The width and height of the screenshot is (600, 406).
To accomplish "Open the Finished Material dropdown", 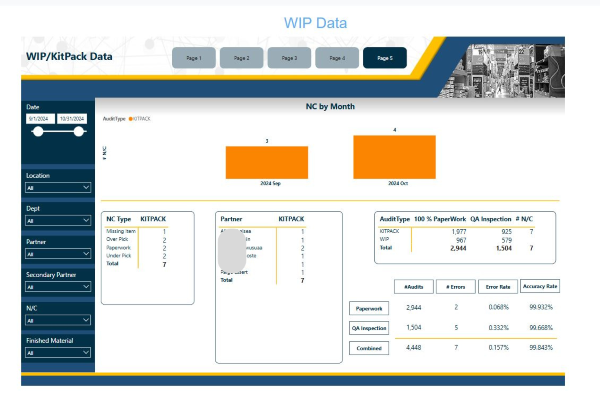I will tap(58, 352).
